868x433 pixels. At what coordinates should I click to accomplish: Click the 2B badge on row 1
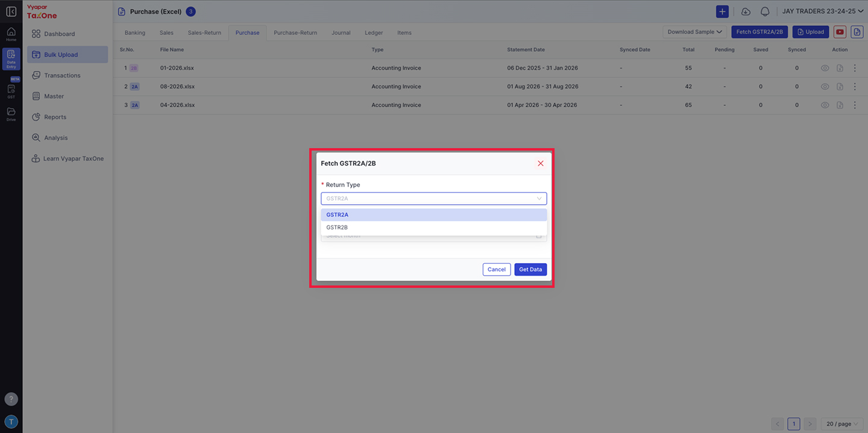click(x=134, y=68)
